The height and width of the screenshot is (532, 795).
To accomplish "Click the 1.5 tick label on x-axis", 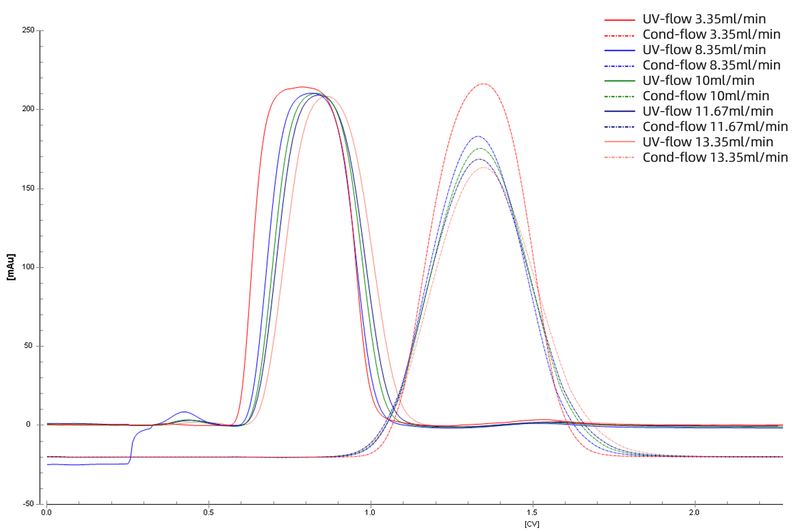I will point(532,513).
